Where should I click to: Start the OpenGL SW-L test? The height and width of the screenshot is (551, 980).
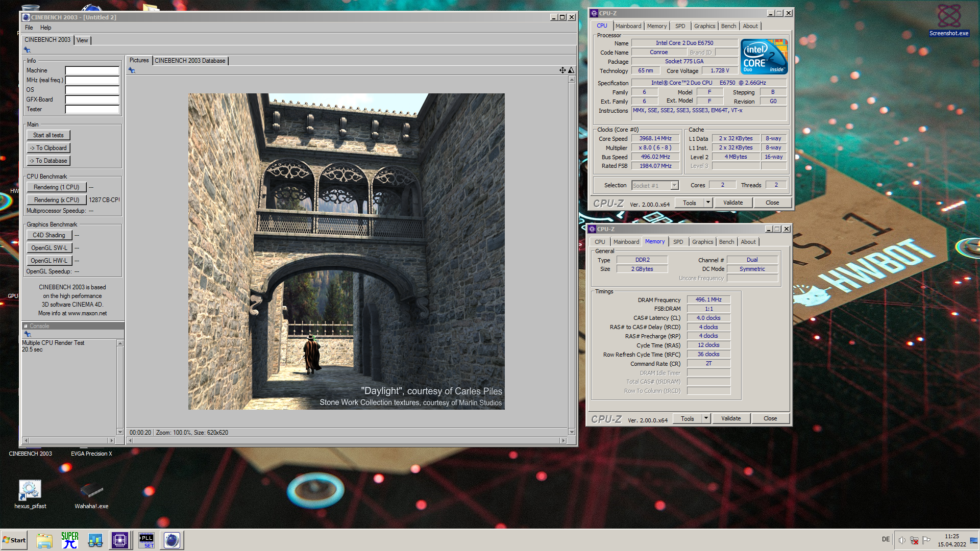pyautogui.click(x=49, y=248)
